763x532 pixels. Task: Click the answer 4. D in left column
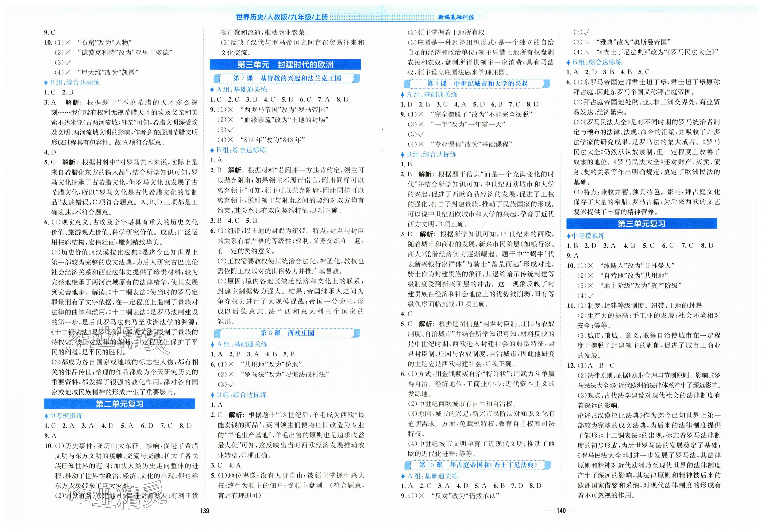click(x=50, y=152)
